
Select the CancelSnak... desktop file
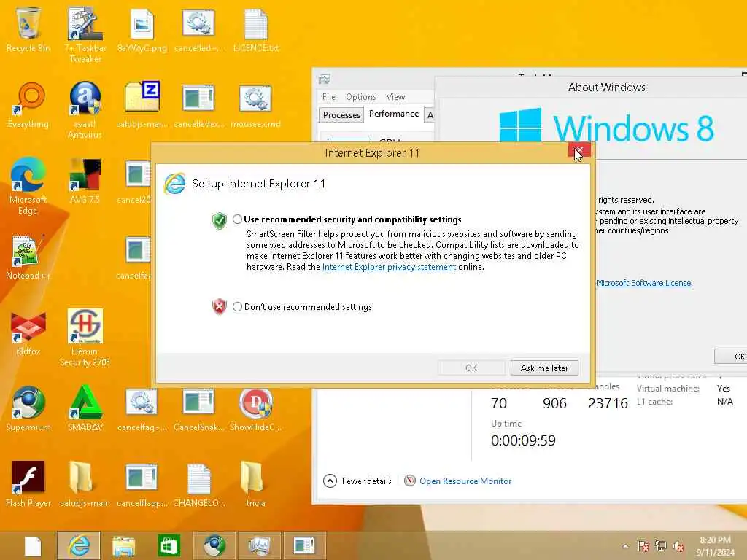click(x=198, y=408)
